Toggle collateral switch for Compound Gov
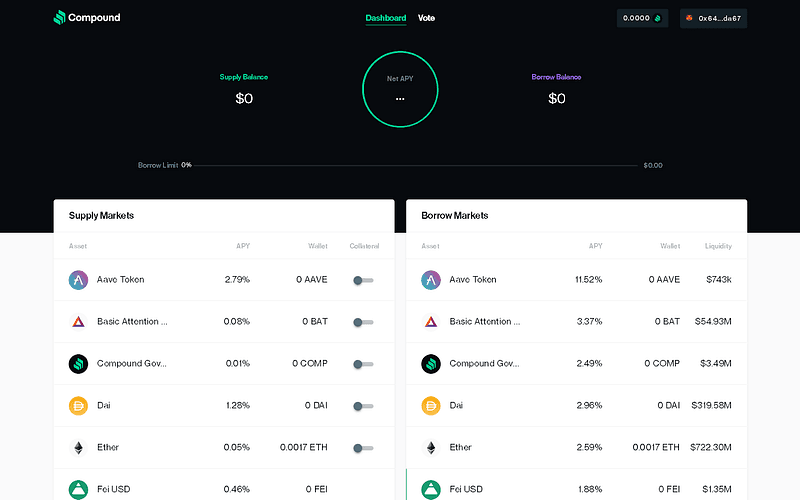 tap(363, 364)
